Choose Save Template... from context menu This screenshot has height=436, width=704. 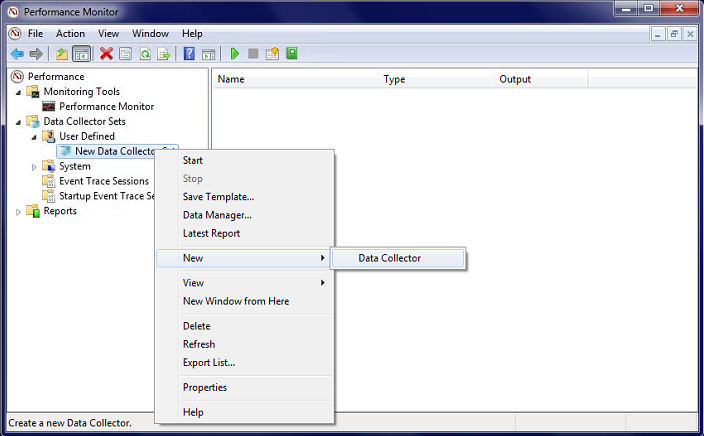[x=245, y=197]
